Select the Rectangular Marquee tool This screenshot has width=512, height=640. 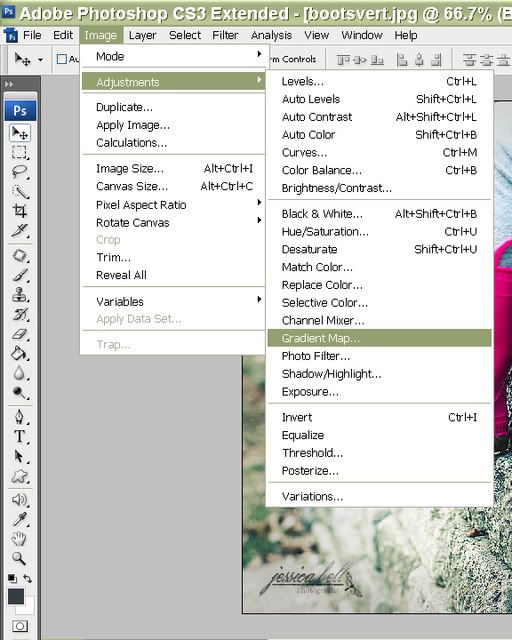click(20, 153)
